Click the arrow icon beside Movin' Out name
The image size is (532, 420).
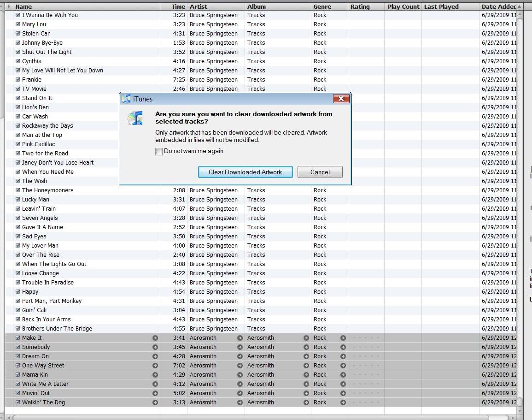[155, 393]
